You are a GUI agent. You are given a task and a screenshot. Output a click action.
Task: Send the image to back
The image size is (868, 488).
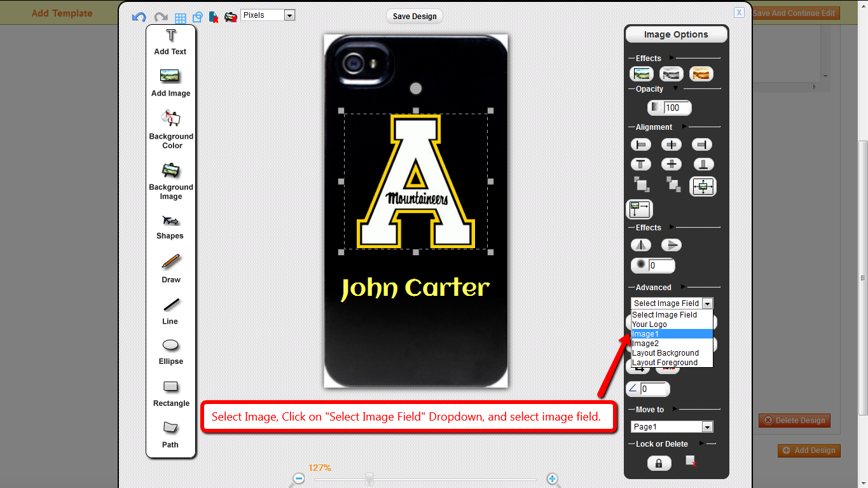click(x=673, y=185)
